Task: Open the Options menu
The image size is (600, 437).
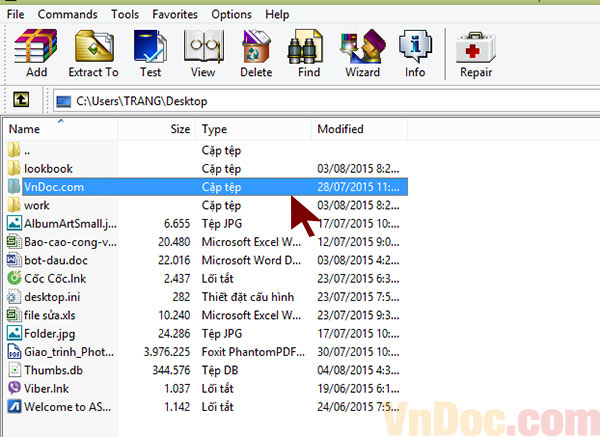Action: (232, 15)
